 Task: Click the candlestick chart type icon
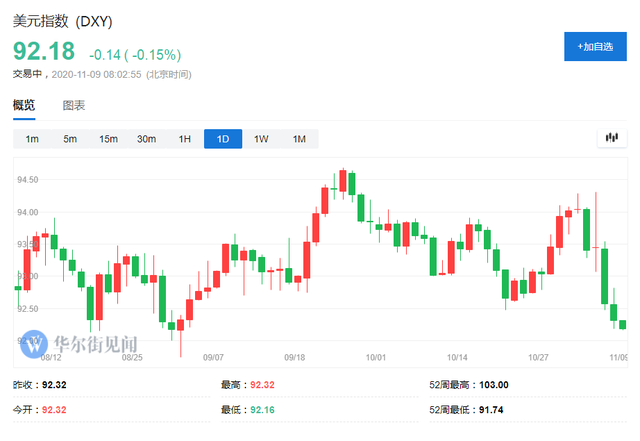coord(611,138)
